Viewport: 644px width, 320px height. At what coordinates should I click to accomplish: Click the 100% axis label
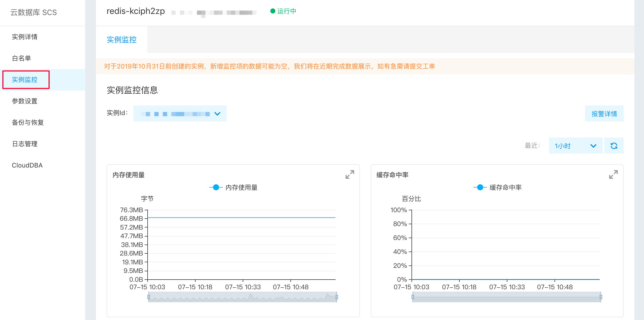(x=399, y=210)
